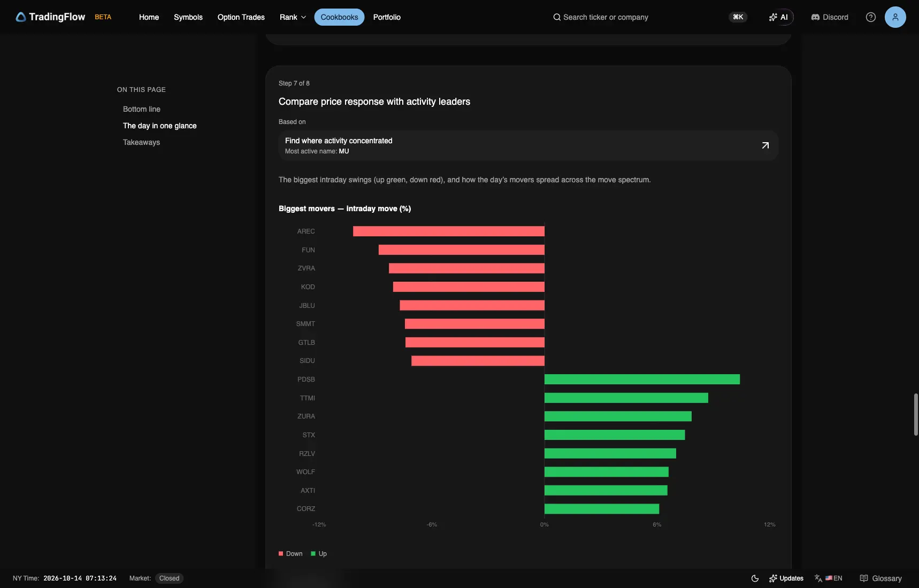
Task: Click the SIDU red bar
Action: pos(478,361)
